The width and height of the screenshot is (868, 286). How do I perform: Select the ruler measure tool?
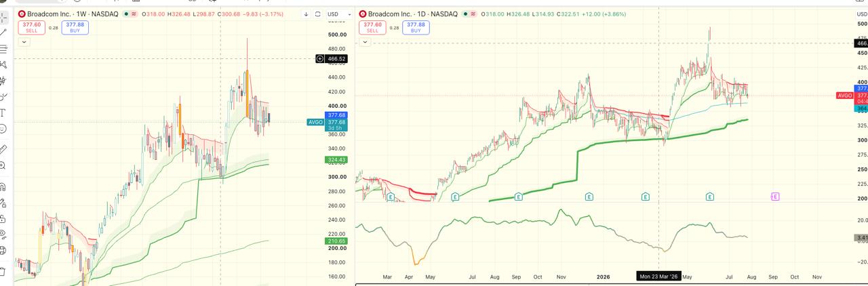click(3, 148)
